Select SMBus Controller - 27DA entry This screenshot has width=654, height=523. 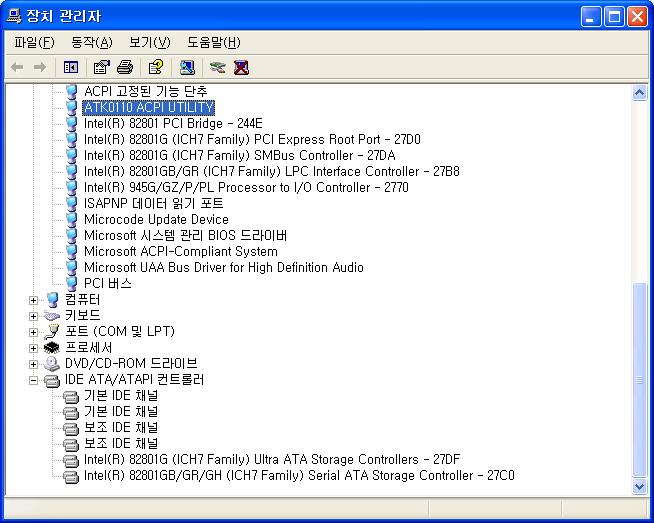click(x=239, y=155)
